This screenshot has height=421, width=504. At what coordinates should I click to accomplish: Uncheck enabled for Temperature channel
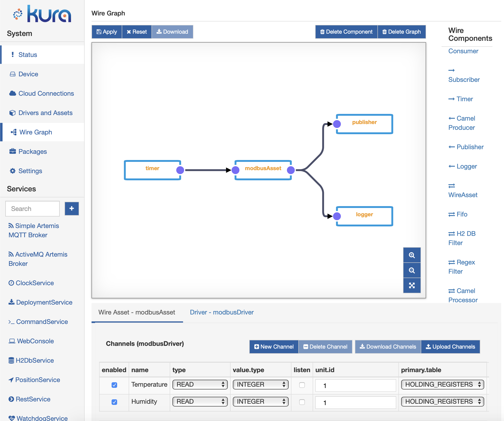click(x=114, y=385)
